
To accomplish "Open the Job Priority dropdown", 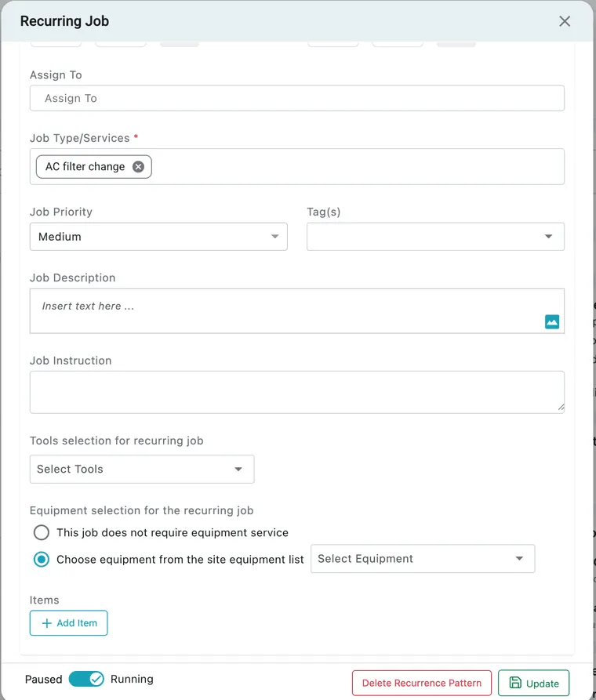I will [x=158, y=237].
